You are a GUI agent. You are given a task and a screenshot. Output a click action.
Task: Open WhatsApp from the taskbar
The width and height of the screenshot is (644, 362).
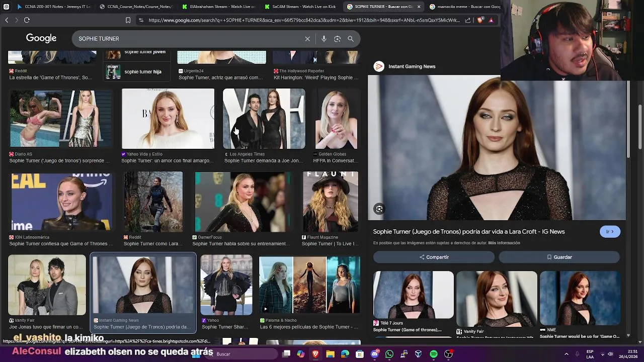(x=389, y=354)
